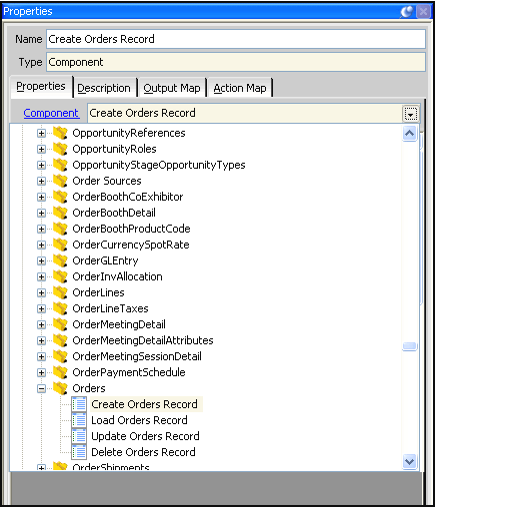
Task: Select the OrderBoothCoExhibitor label
Action: tap(128, 197)
